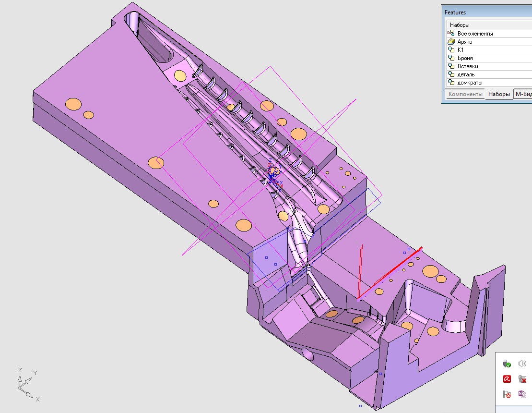532x413 pixels.
Task: Click the XYZ axis triad indicator
Action: point(28,385)
